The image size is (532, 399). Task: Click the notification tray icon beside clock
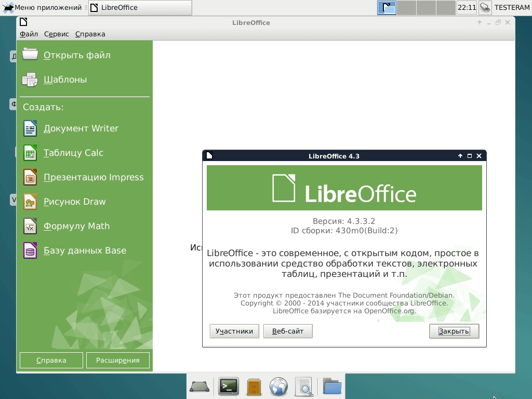click(485, 7)
